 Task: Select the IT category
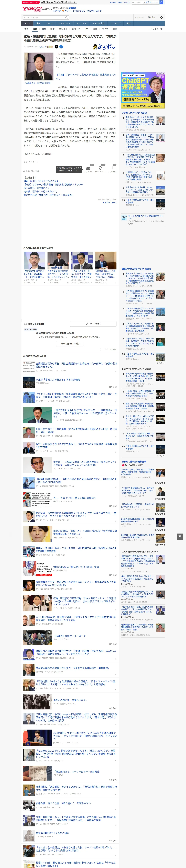coord(86,29)
